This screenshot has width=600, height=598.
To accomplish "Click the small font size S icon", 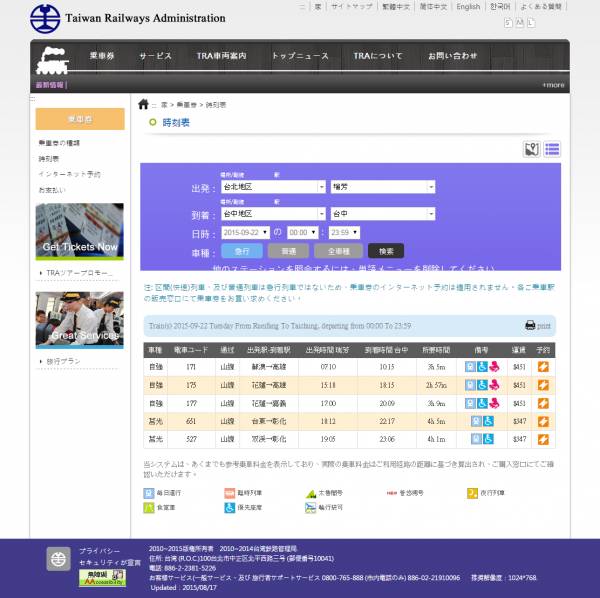I will (x=508, y=23).
